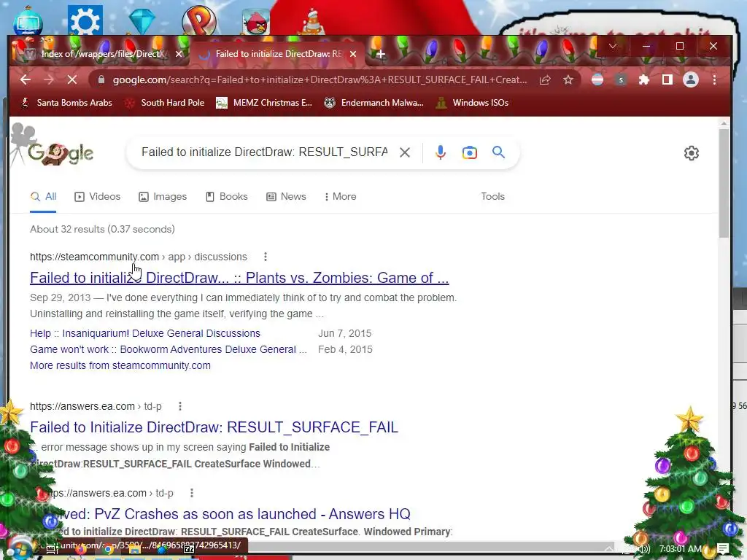Bookmark this page with the star icon
This screenshot has width=747, height=560.
click(568, 80)
